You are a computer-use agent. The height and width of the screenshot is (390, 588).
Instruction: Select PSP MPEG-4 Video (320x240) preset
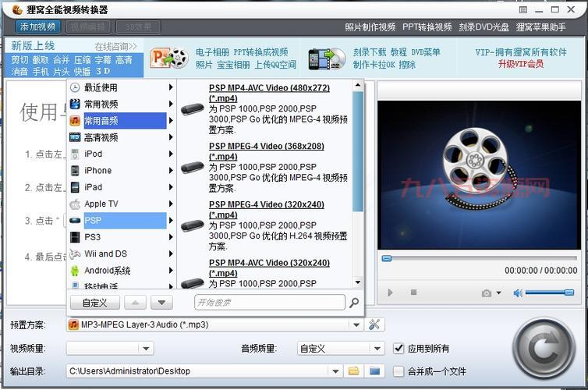(x=267, y=210)
